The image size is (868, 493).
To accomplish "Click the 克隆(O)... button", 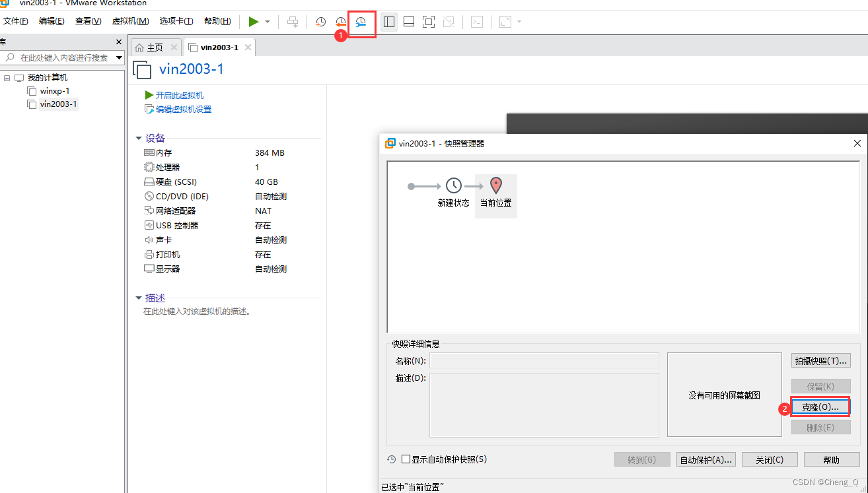I will [x=820, y=407].
